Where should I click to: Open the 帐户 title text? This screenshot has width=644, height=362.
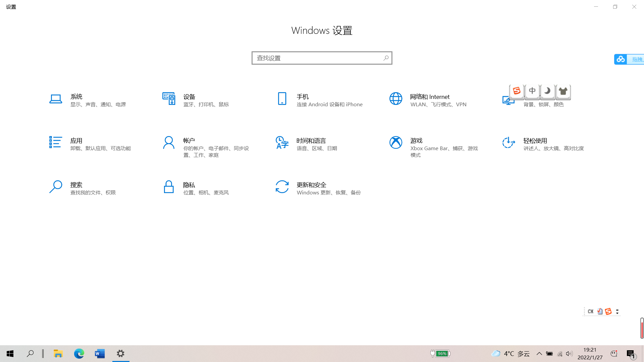click(189, 140)
